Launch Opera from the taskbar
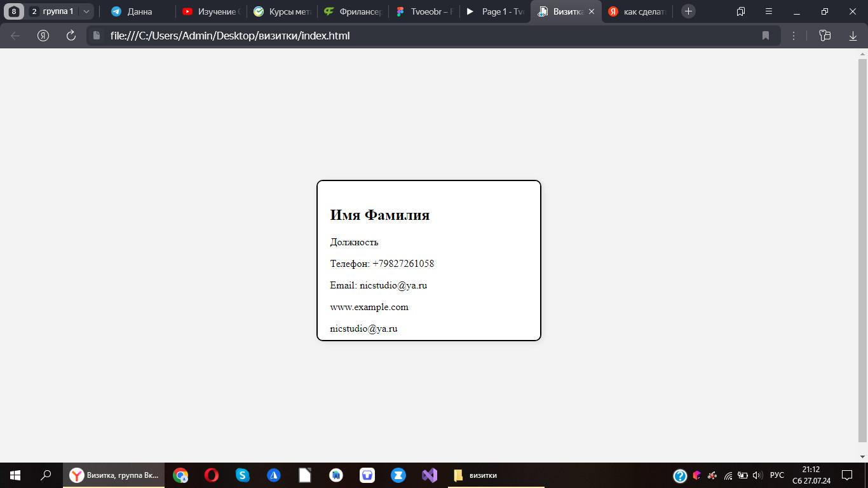 pos(212,475)
